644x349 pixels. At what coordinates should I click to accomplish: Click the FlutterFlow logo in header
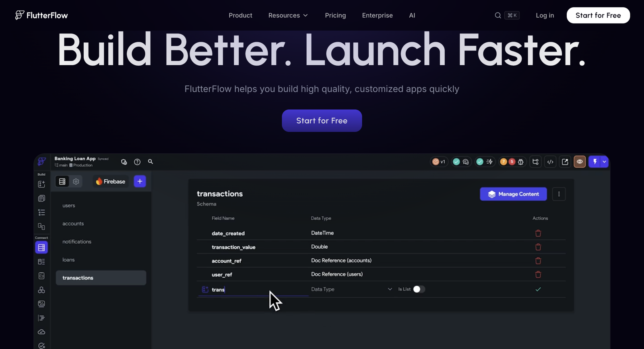point(41,15)
